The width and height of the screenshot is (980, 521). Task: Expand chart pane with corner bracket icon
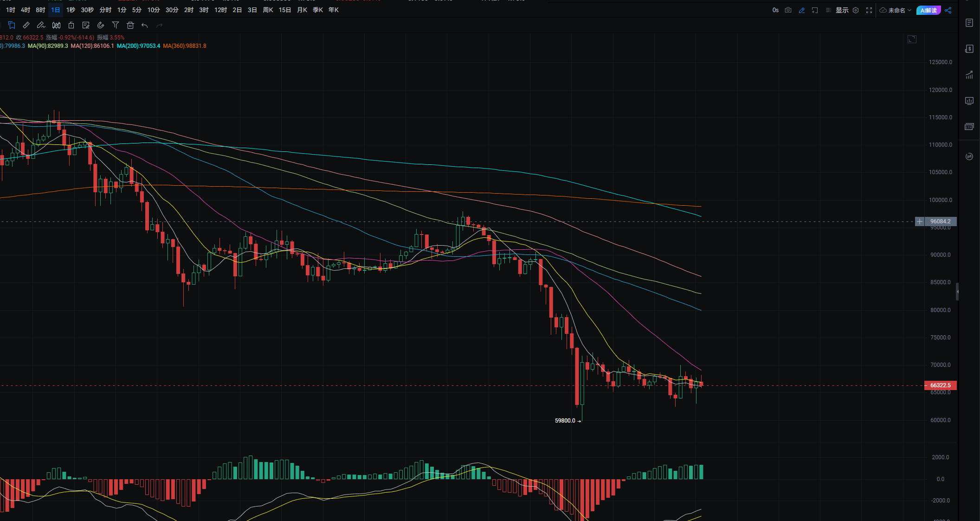point(912,39)
